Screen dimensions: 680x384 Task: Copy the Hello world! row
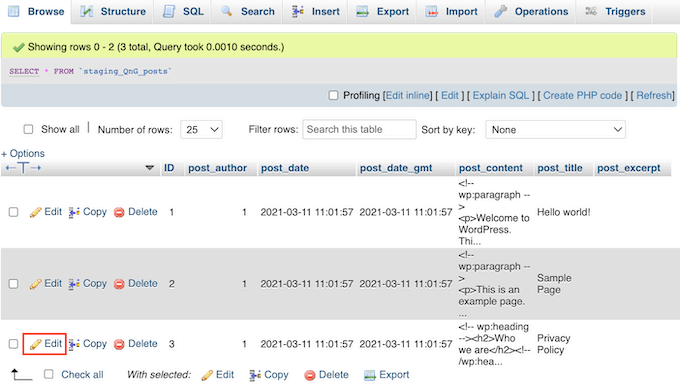[x=88, y=212]
